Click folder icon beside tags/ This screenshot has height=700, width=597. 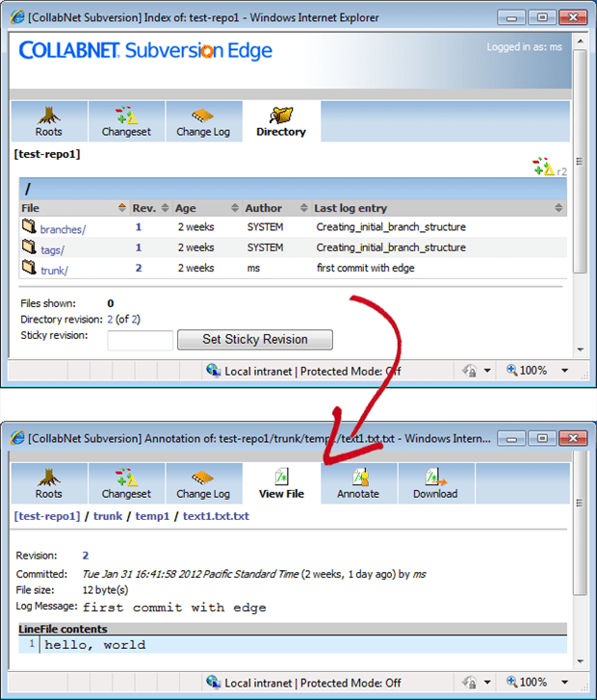point(30,246)
